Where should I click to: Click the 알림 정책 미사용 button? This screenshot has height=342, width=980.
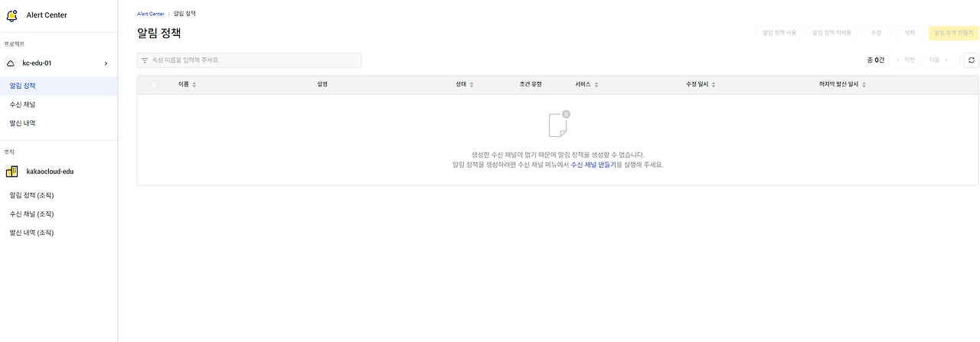point(831,33)
